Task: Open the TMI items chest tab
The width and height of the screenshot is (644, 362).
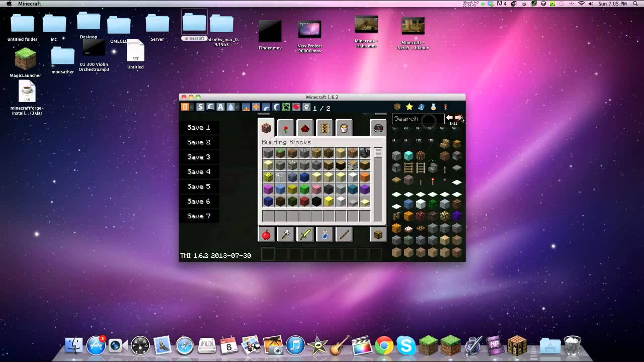Action: (397, 107)
